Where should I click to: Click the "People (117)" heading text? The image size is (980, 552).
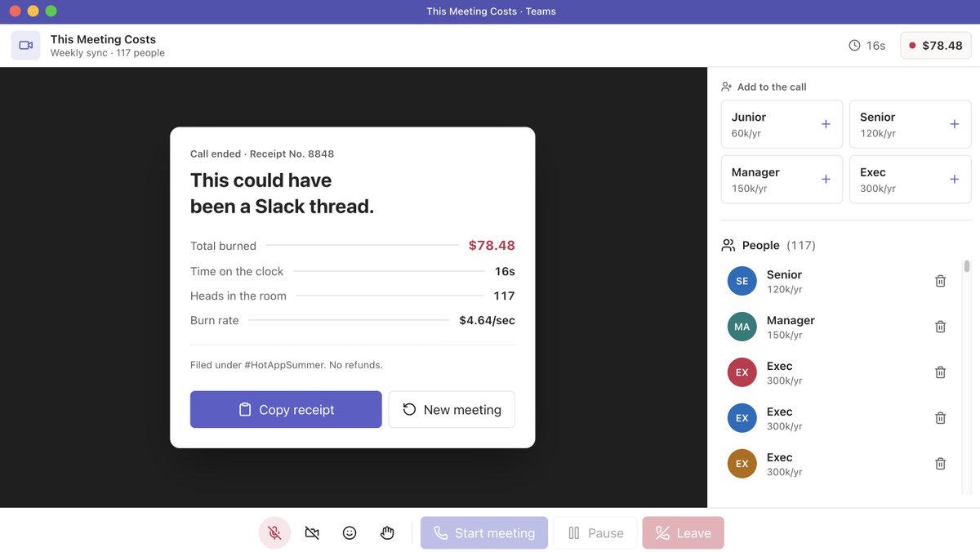pyautogui.click(x=779, y=245)
